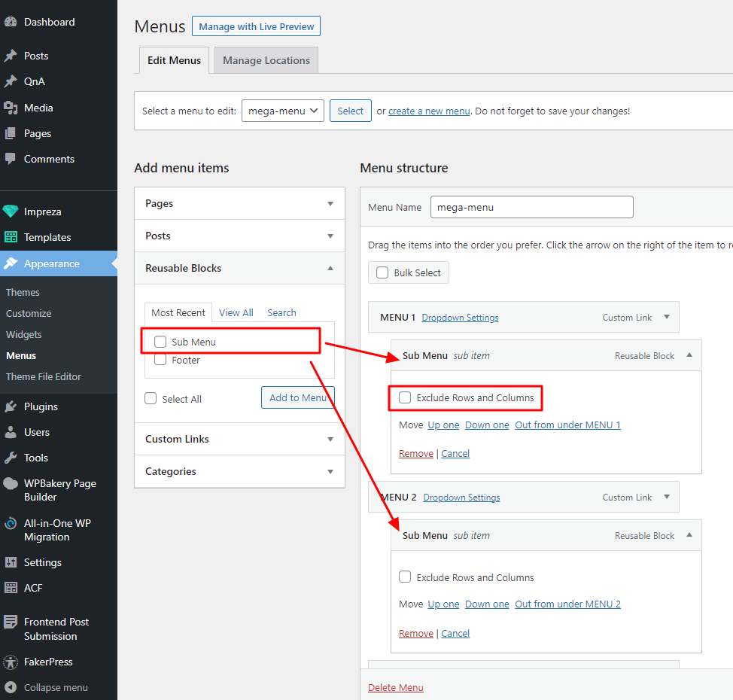Viewport: 733px width, 700px height.
Task: Expand the Posts panel arrow
Action: pyautogui.click(x=330, y=236)
